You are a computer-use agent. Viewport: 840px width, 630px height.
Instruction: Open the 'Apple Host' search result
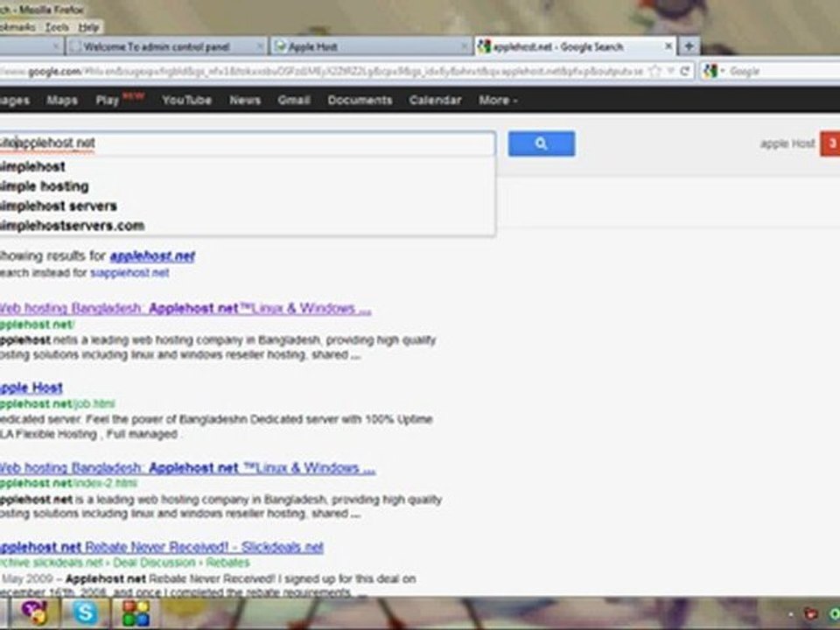[31, 388]
